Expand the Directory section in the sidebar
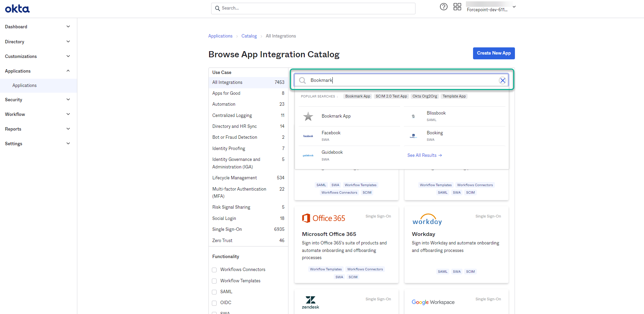Image resolution: width=644 pixels, height=314 pixels. 37,42
